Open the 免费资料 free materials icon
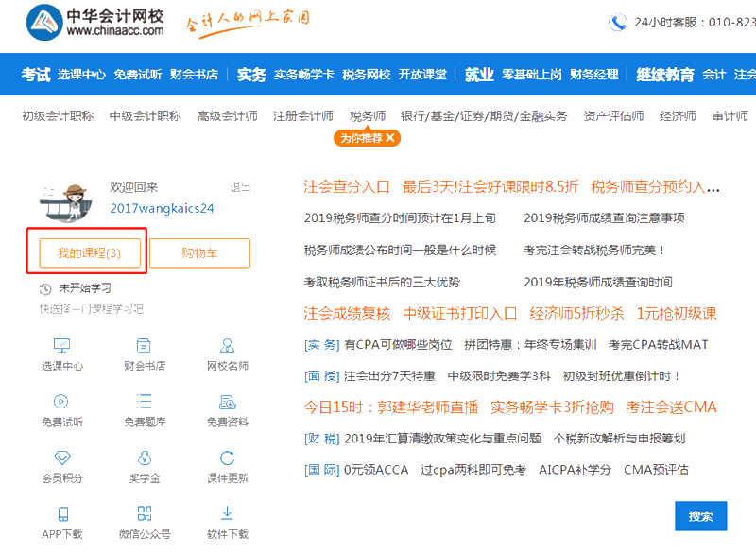Image resolution: width=756 pixels, height=555 pixels. 227,409
